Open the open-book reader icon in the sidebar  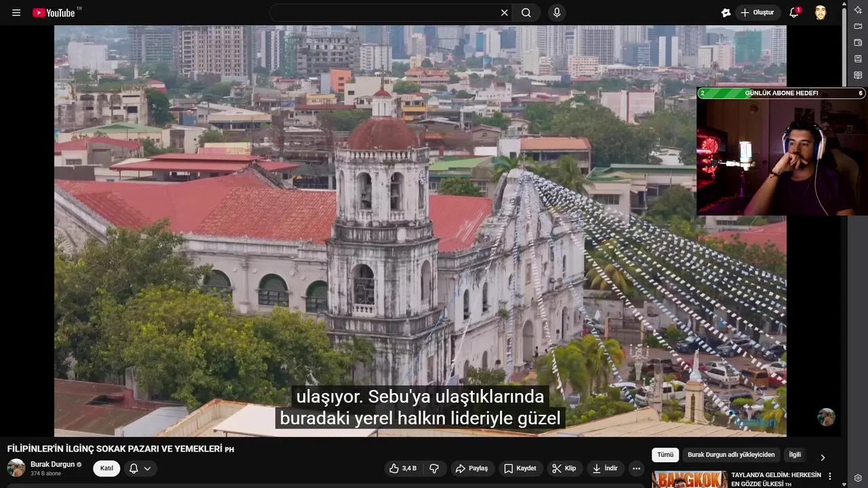(858, 75)
